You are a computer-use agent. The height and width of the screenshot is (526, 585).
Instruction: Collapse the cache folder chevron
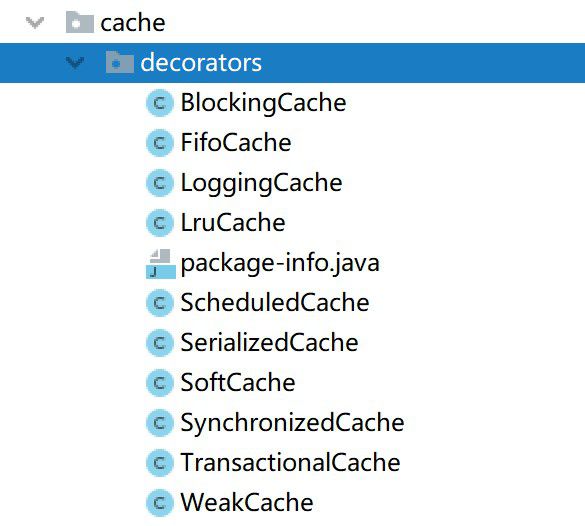click(35, 23)
